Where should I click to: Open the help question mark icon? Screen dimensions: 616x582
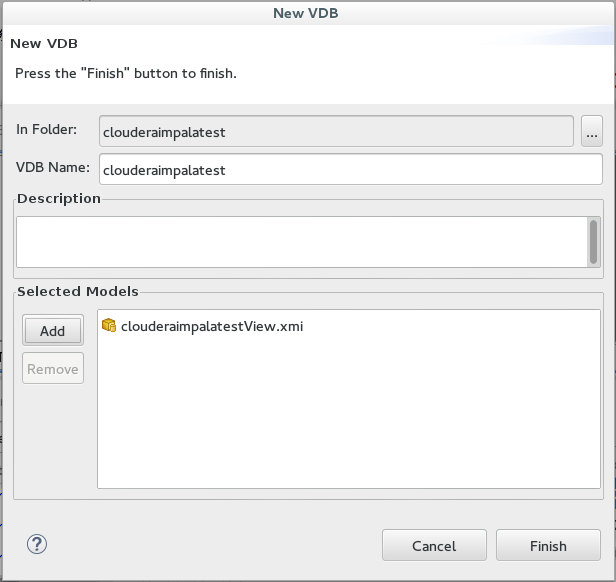click(37, 544)
